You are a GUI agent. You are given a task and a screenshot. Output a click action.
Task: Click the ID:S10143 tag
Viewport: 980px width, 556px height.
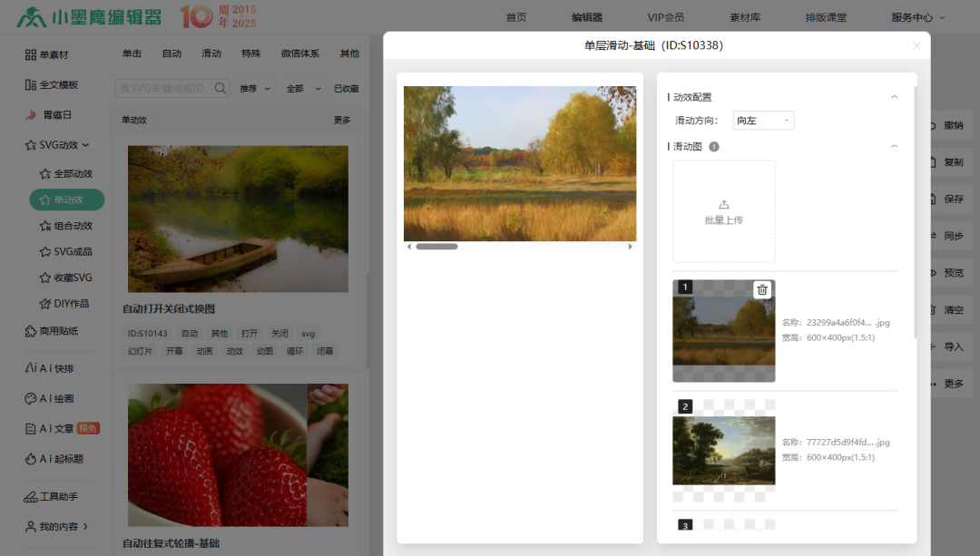[x=148, y=334]
